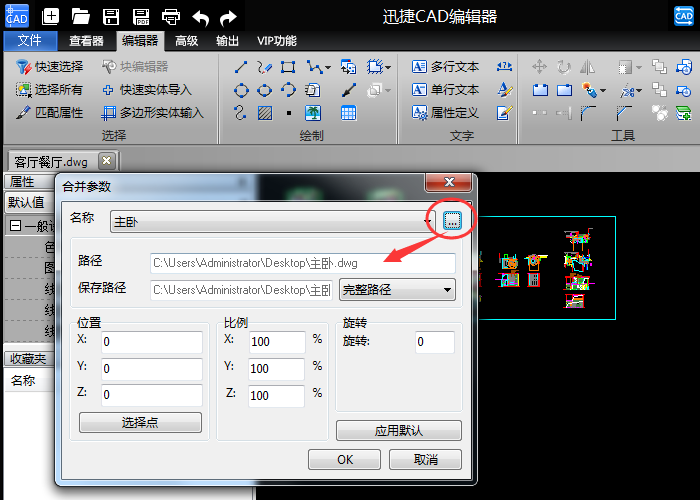Select the Polyline drawing tool
Viewport: 700px width, 500px height.
(314, 67)
